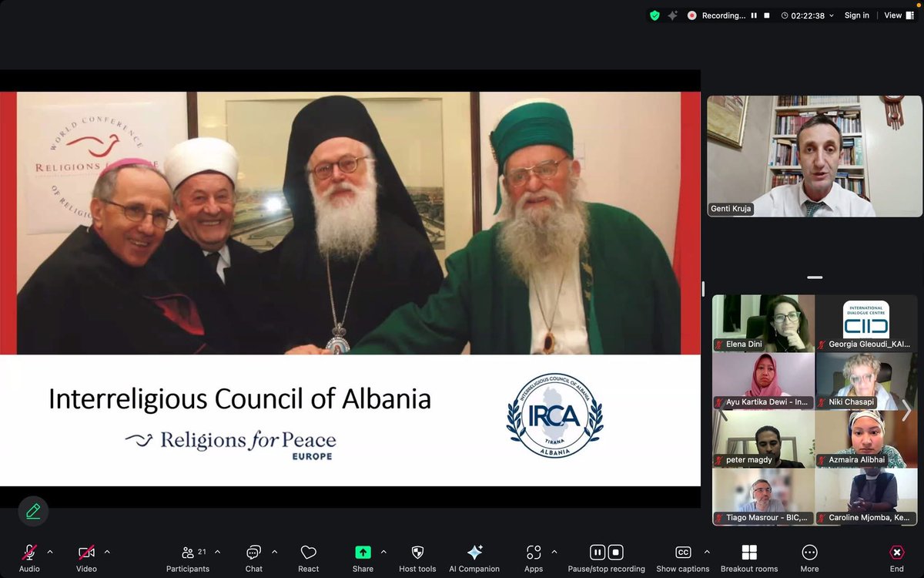Image resolution: width=924 pixels, height=578 pixels.
Task: Stop recording in the bottom toolbar
Action: [x=615, y=552]
